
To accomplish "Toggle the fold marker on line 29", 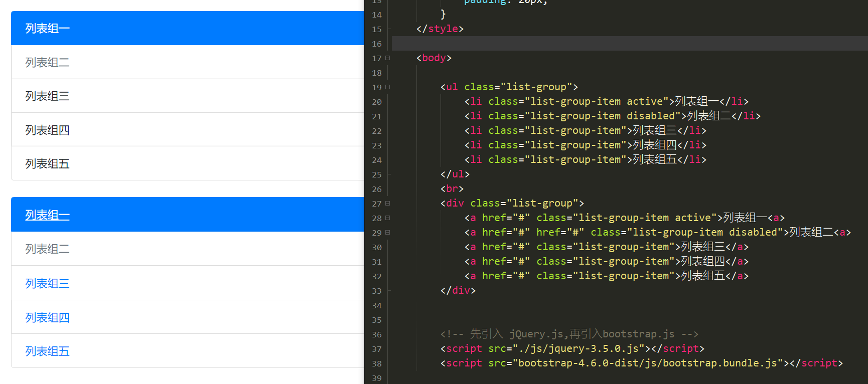I will point(387,233).
